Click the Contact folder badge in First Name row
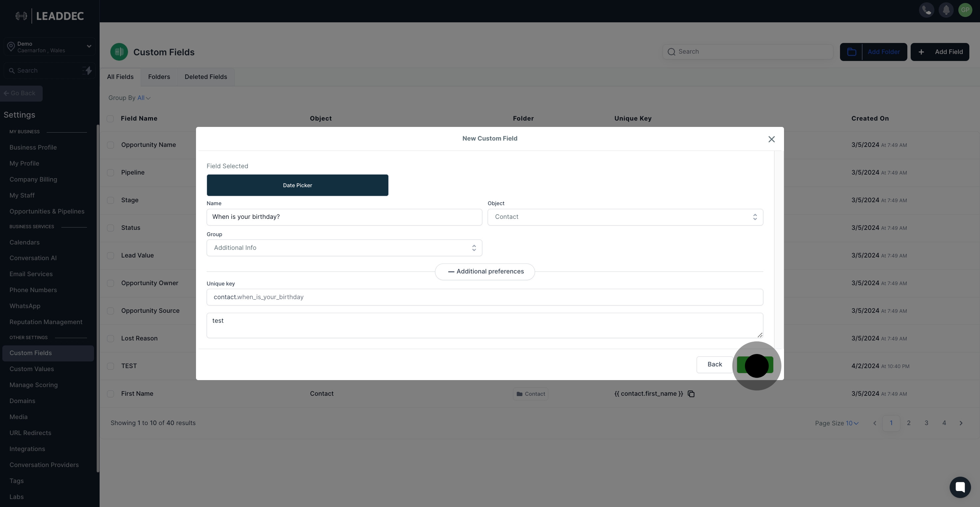Image resolution: width=980 pixels, height=507 pixels. pos(530,394)
